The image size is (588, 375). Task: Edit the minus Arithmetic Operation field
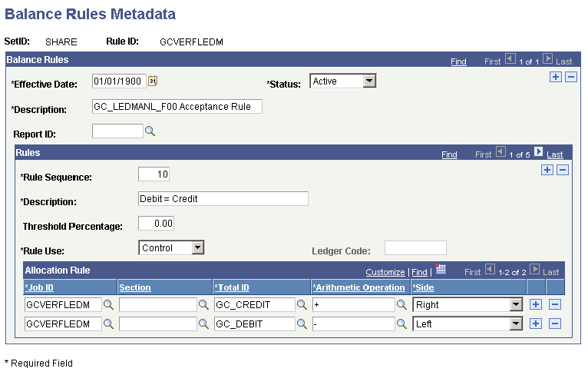[x=354, y=324]
